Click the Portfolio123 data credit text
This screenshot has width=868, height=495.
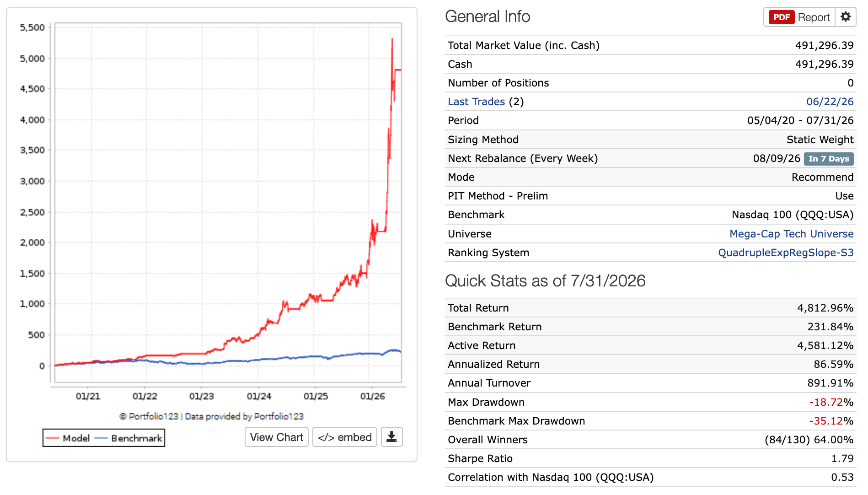point(211,416)
